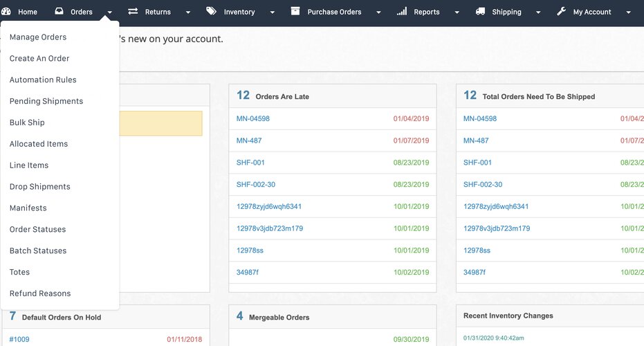This screenshot has height=346, width=644.
Task: Expand the Reports dropdown arrow
Action: point(456,12)
